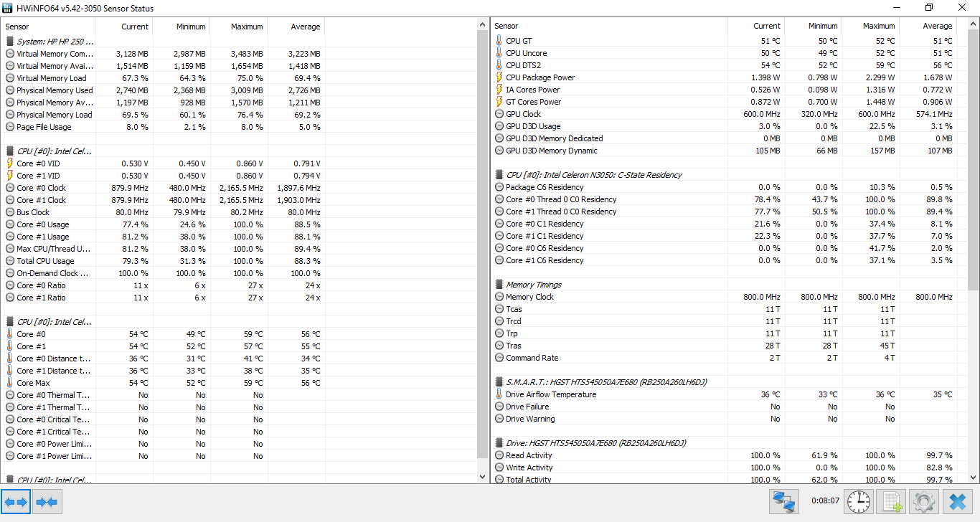Viewport: 980px width, 522px height.
Task: Select the Core #0 Ratio row
Action: [164, 285]
